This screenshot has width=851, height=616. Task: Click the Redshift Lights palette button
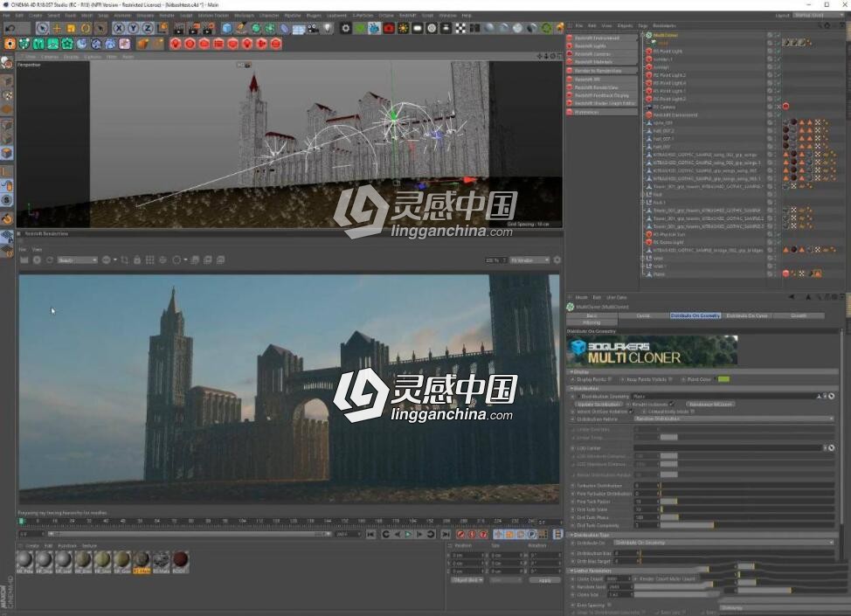pos(601,46)
